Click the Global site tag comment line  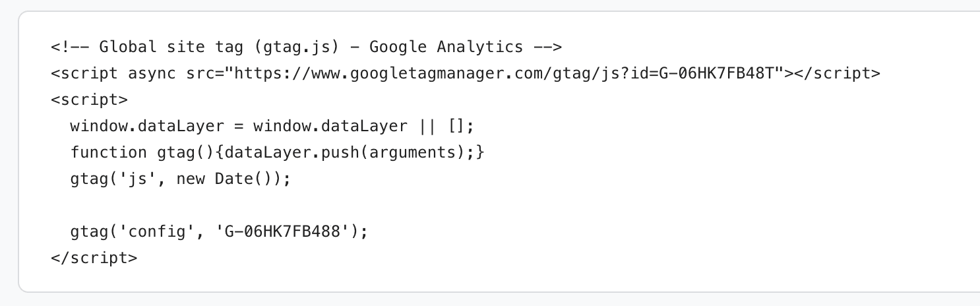click(x=306, y=47)
